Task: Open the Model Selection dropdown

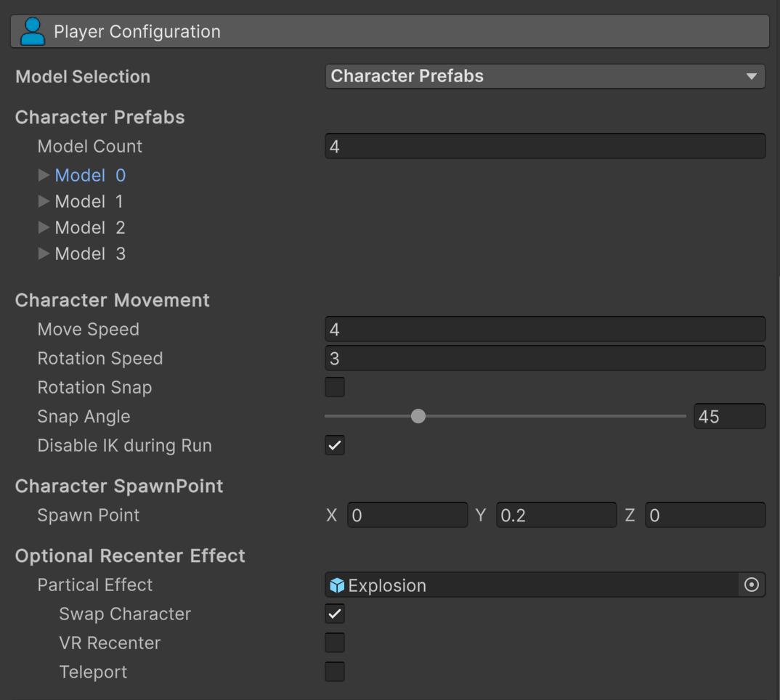Action: (x=545, y=76)
